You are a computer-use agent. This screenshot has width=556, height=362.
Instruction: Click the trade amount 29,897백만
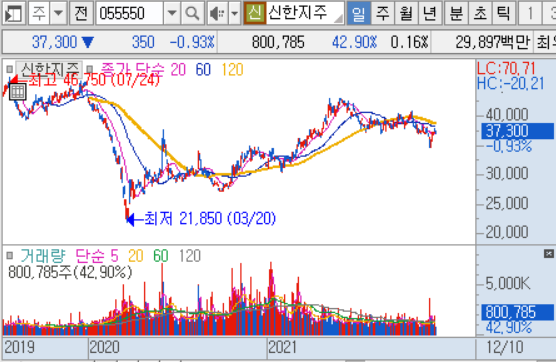tap(493, 42)
